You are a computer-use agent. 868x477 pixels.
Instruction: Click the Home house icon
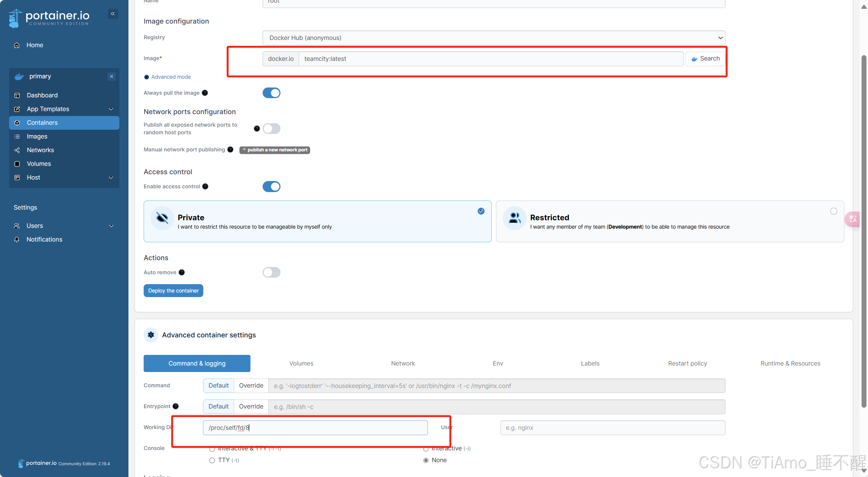click(x=17, y=45)
